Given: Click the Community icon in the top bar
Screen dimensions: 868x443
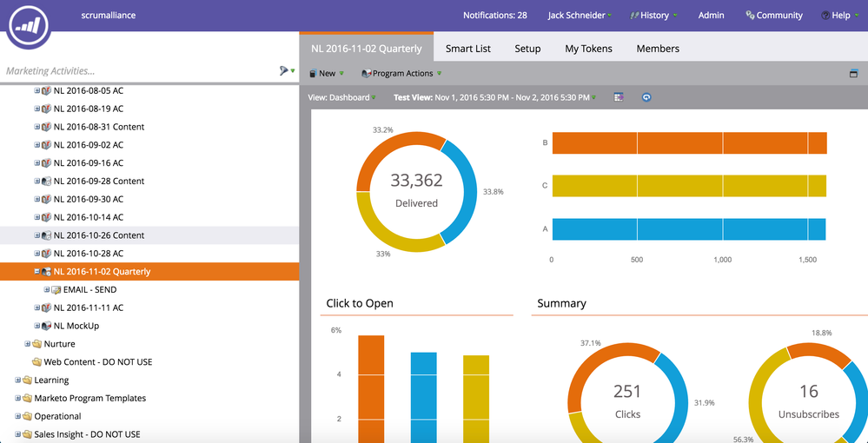Looking at the screenshot, I should 750,16.
